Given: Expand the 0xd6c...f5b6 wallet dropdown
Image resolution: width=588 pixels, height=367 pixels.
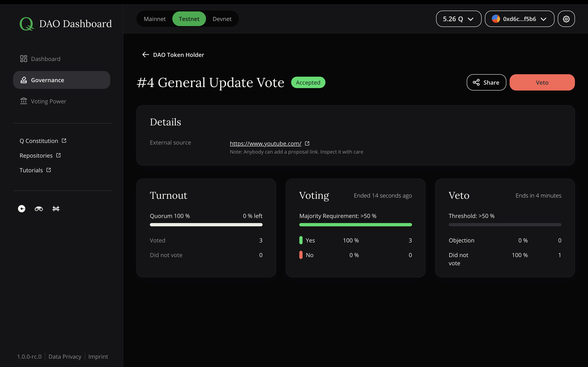Looking at the screenshot, I should [519, 19].
